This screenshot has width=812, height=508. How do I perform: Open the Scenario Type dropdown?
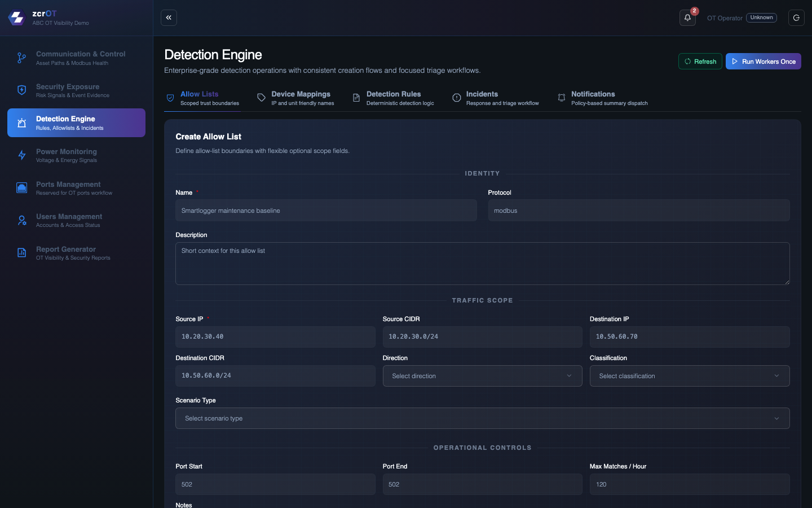coord(483,418)
